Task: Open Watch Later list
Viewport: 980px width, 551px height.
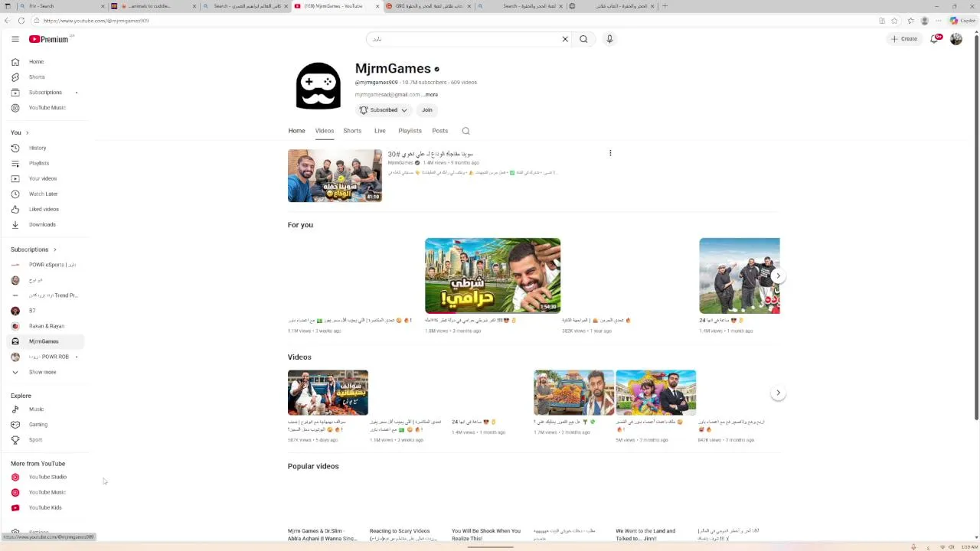Action: pyautogui.click(x=43, y=194)
